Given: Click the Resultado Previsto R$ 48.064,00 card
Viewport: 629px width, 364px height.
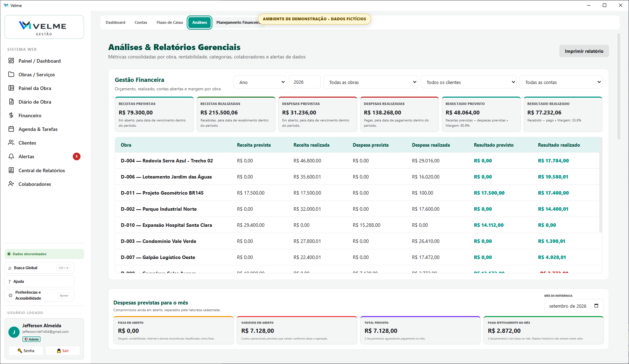Looking at the screenshot, I should pos(481,114).
